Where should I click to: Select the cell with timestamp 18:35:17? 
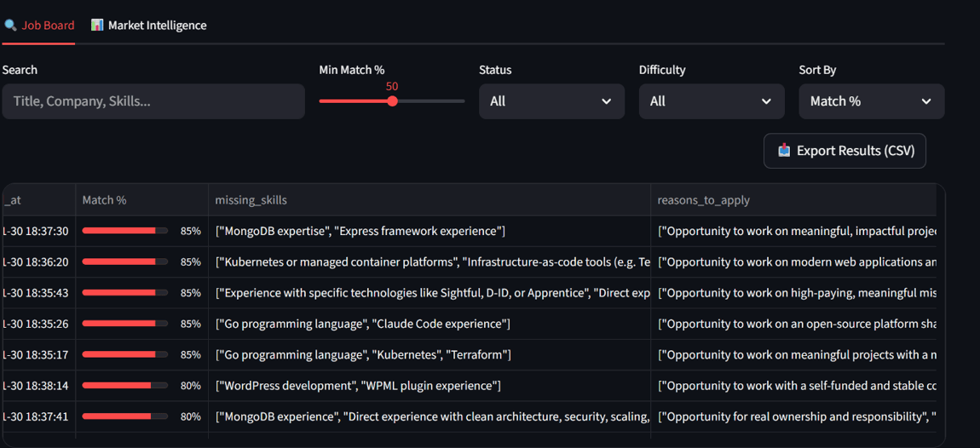click(x=38, y=355)
